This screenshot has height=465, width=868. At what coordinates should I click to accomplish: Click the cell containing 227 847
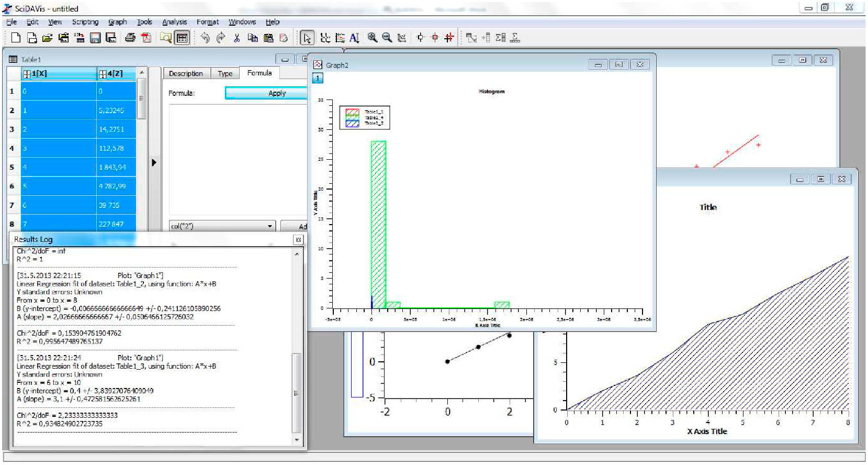[116, 224]
